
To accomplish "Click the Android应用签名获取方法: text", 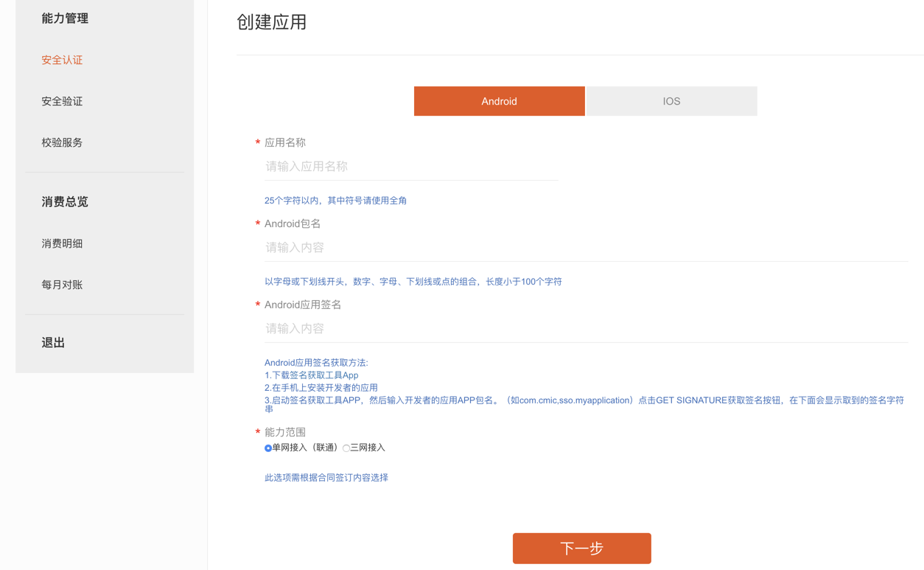I will pos(316,363).
